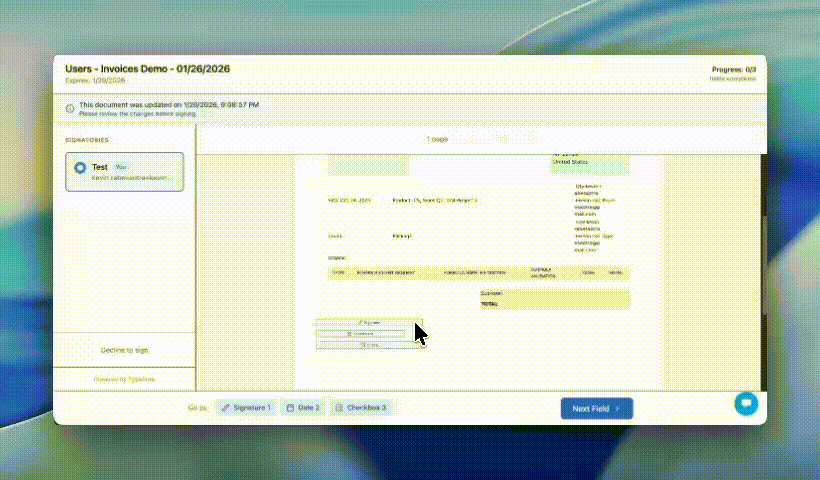The image size is (820, 480).
Task: Jump to the Checkbox 3 field chip
Action: click(x=360, y=408)
